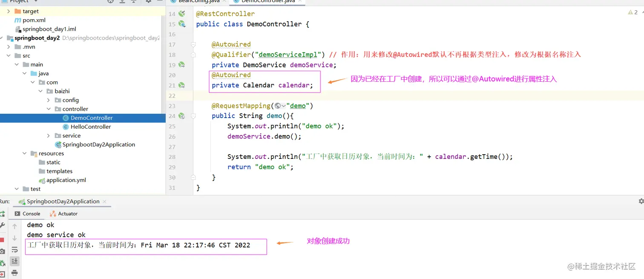Toggle scroll to end of console
Viewport: 644px width, 279px height.
pos(14,261)
